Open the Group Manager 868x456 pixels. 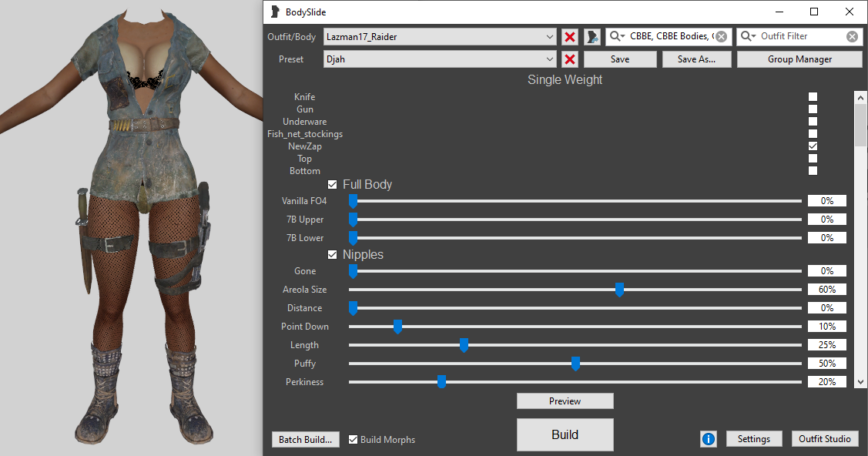pos(799,59)
